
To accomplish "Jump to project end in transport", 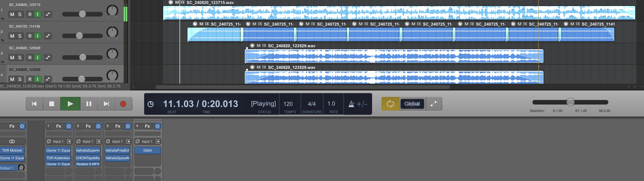I will click(106, 104).
